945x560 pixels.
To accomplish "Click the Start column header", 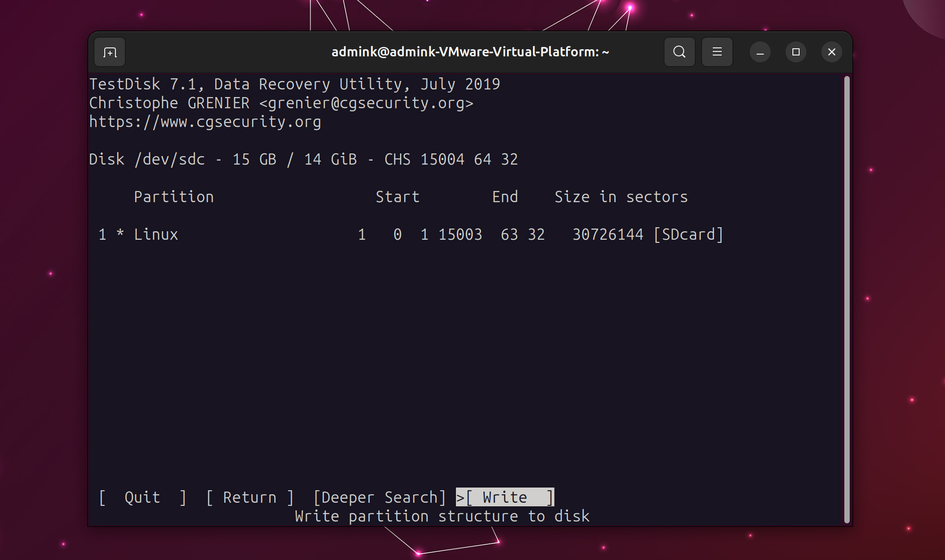I will 397,197.
